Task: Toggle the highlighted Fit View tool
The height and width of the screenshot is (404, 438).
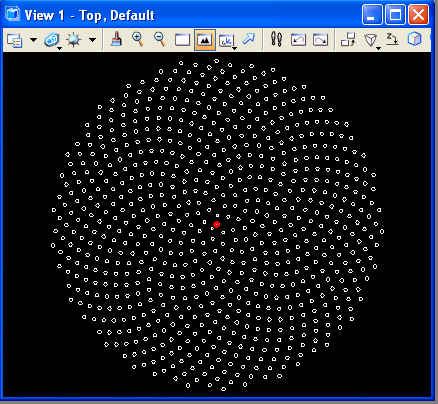Action: (205, 40)
